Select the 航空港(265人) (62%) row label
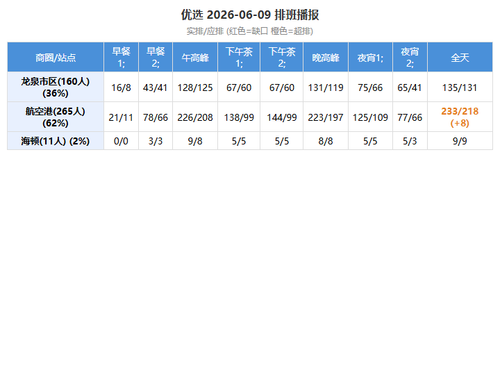 coord(56,117)
